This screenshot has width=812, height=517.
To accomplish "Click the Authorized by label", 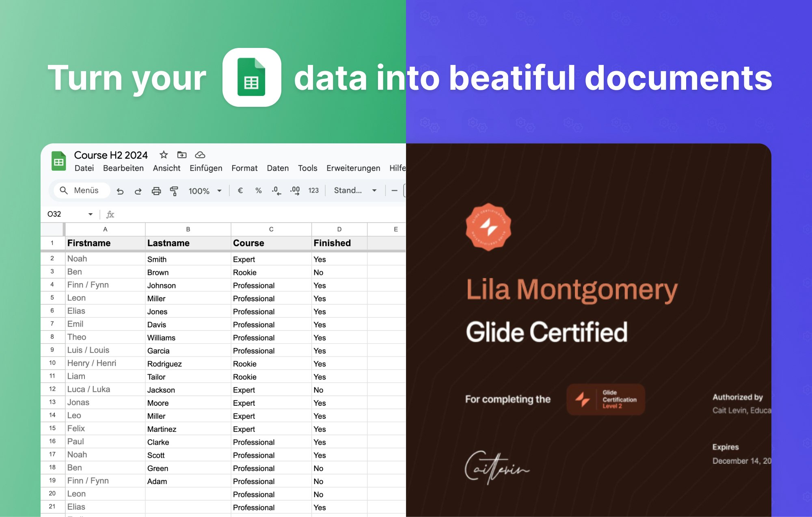I will pos(738,397).
